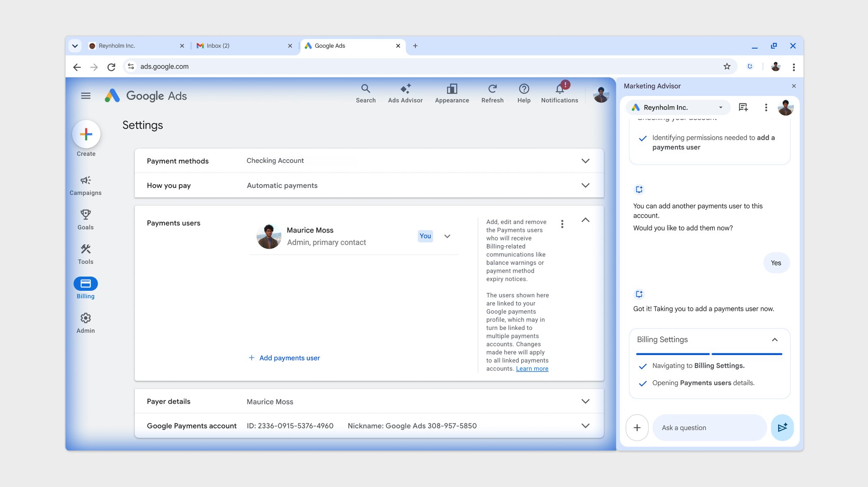Open the Ads Advisor sparkle icon
The image size is (868, 487).
click(x=405, y=89)
